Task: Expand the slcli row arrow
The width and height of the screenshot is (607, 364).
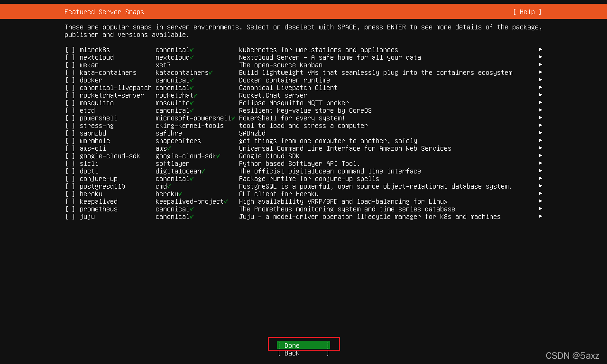Action: [541, 163]
